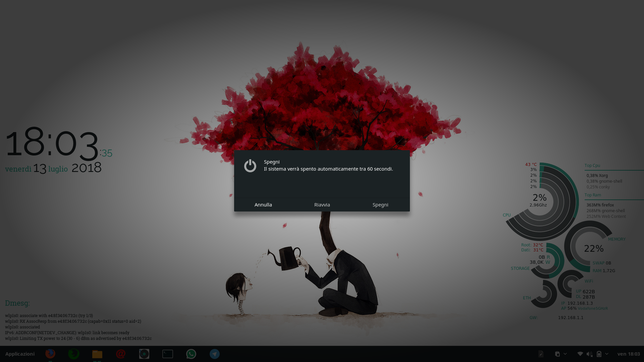Click the large 18:03 desktop clock
The image size is (644, 362).
coord(52,143)
